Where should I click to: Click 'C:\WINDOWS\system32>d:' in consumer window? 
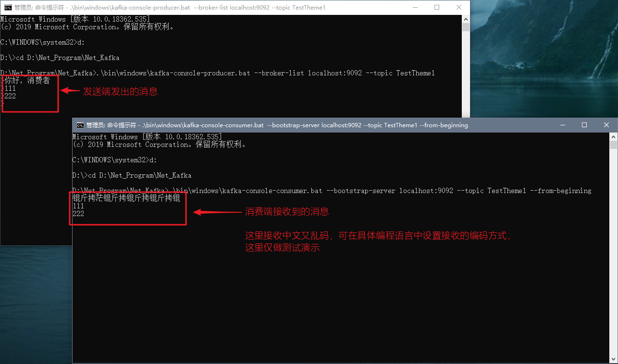(115, 160)
